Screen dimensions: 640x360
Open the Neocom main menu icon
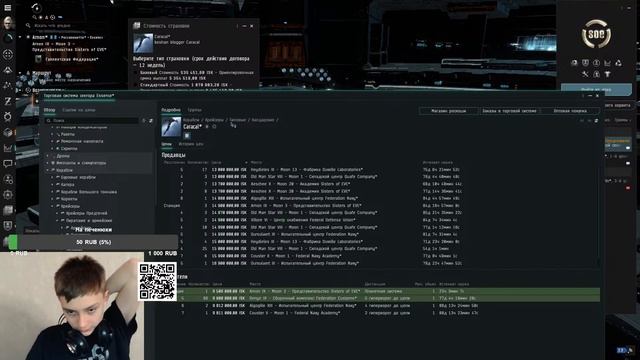pos(7,7)
